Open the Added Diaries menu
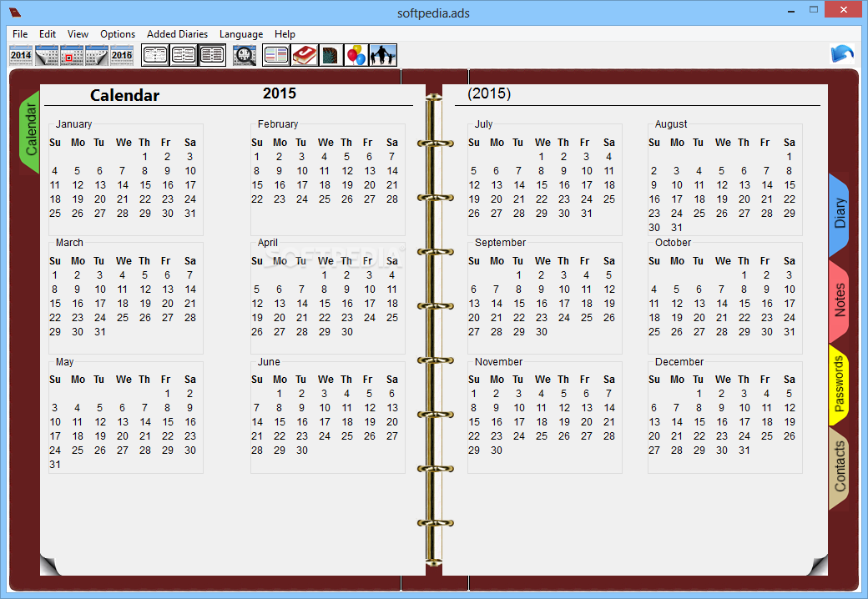 coord(177,33)
